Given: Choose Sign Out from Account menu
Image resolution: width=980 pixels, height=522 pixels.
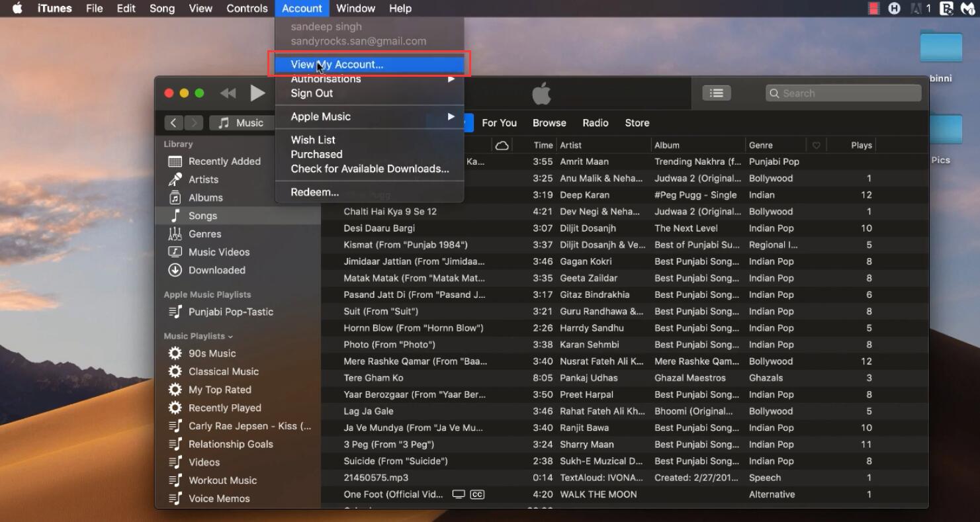Looking at the screenshot, I should tap(369, 93).
